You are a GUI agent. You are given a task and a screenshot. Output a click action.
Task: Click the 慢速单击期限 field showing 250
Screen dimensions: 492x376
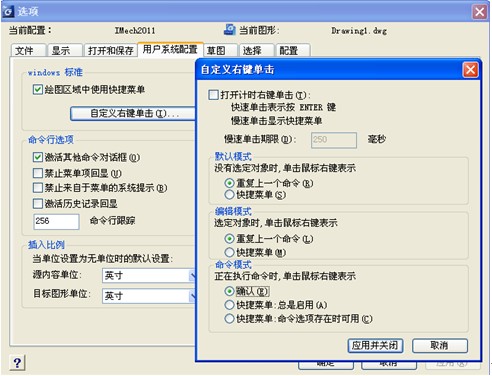click(334, 140)
